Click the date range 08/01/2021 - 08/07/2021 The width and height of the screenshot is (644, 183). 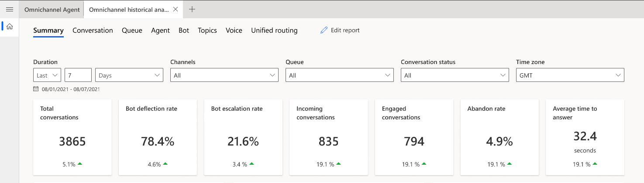[71, 89]
